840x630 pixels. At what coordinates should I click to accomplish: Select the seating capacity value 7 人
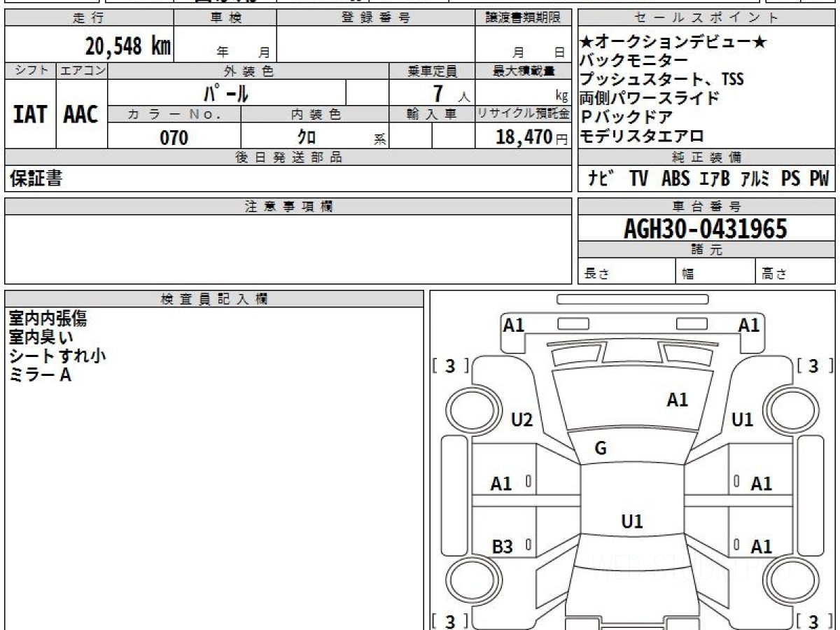point(452,93)
